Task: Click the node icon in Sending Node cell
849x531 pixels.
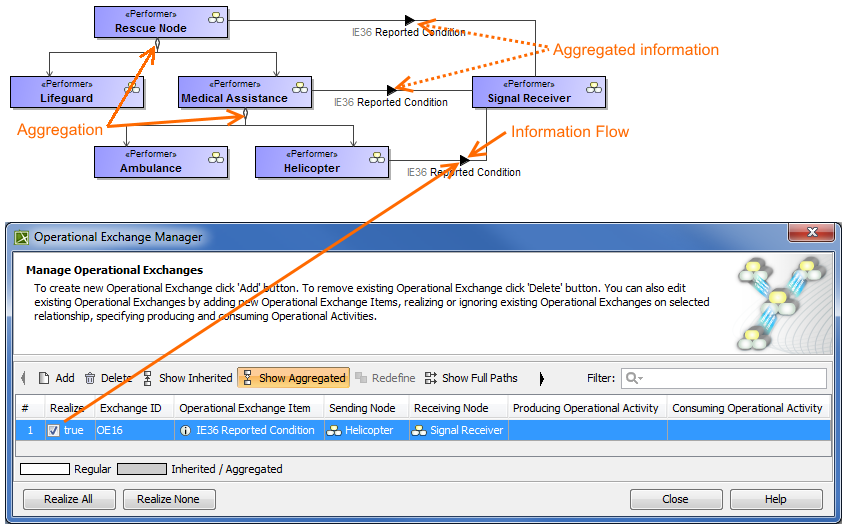Action: 334,431
